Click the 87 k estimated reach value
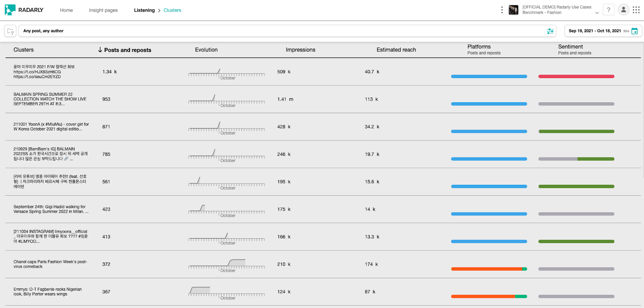This screenshot has width=644, height=308. click(x=370, y=292)
